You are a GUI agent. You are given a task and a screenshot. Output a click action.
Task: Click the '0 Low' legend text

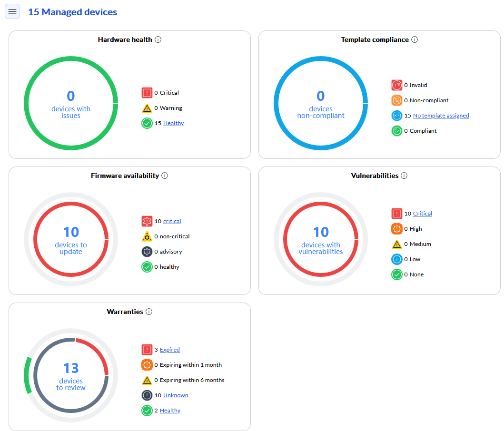413,259
